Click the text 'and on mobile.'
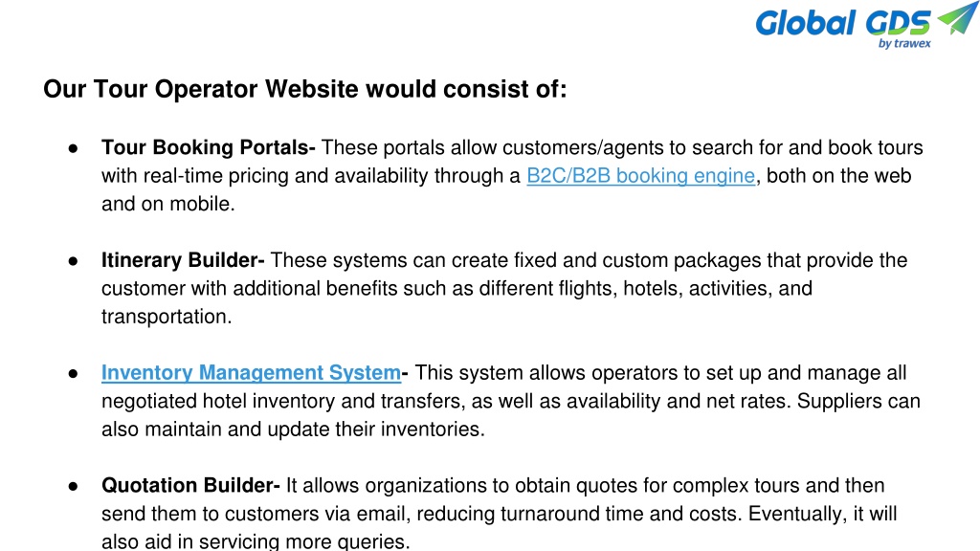Image resolution: width=980 pixels, height=551 pixels. (x=168, y=204)
